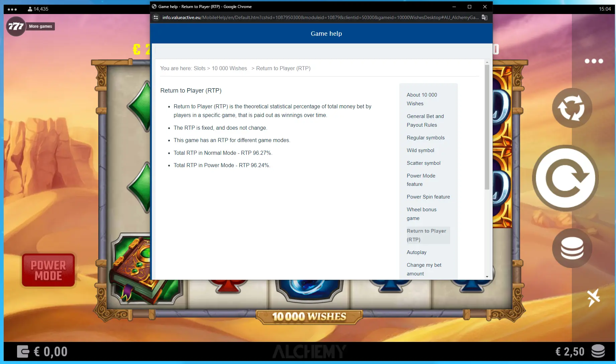Screen dimensions: 616x364
Task: Open About 10 000 Wishes help topic
Action: pos(422,99)
